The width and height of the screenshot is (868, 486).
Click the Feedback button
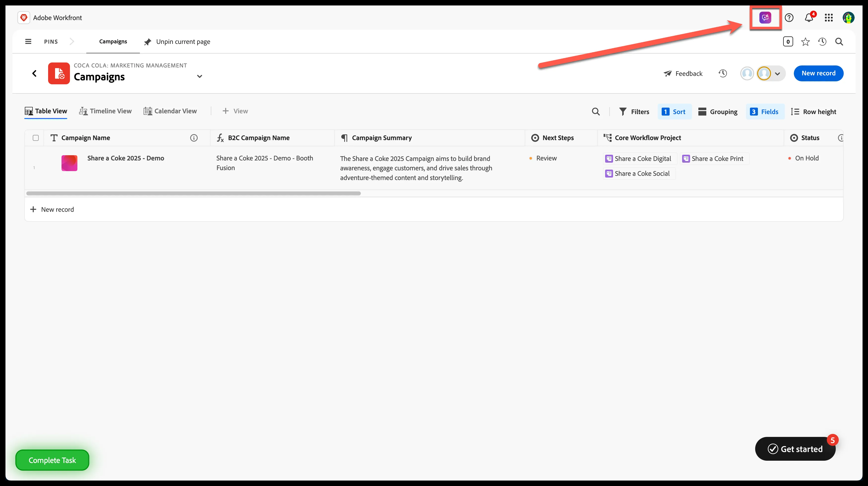click(x=683, y=73)
